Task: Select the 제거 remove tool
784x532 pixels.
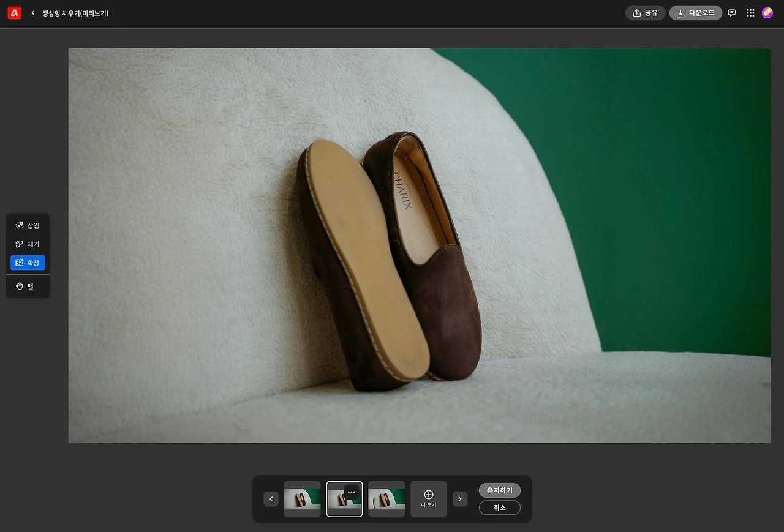Action: [28, 244]
